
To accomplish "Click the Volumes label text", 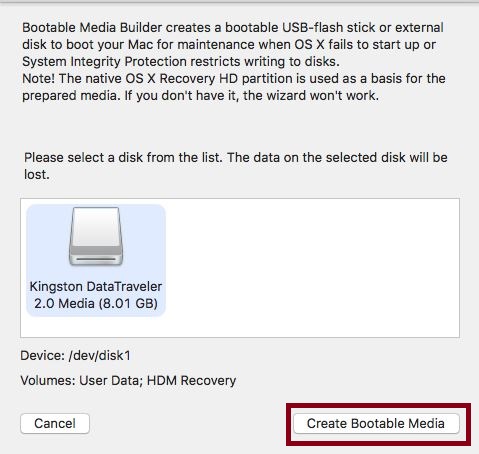I will (x=48, y=380).
